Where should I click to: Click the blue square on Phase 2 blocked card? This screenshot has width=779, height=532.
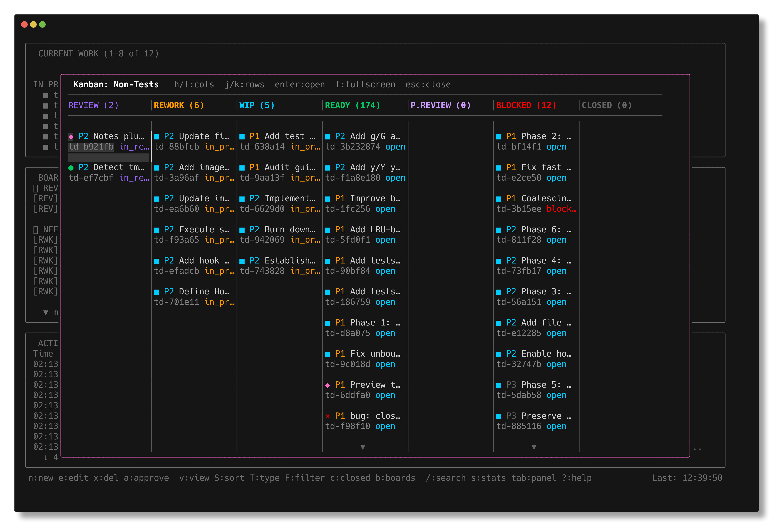pos(499,136)
